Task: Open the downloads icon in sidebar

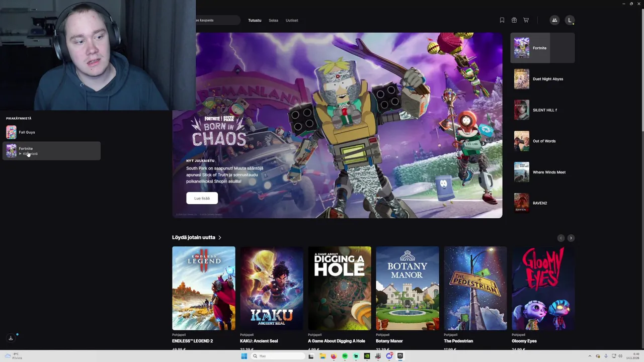Action: 11,338
